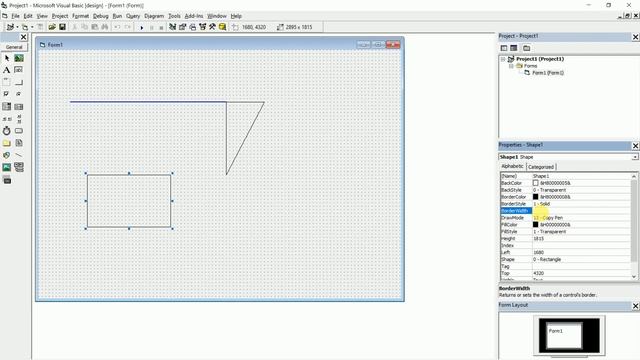Image resolution: width=640 pixels, height=360 pixels.
Task: Select the Label control tool
Action: point(7,70)
